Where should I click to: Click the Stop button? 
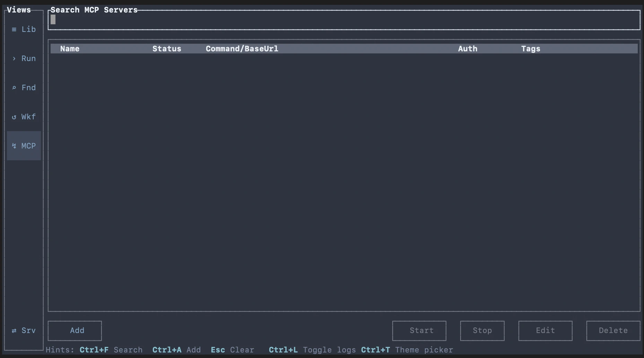482,331
